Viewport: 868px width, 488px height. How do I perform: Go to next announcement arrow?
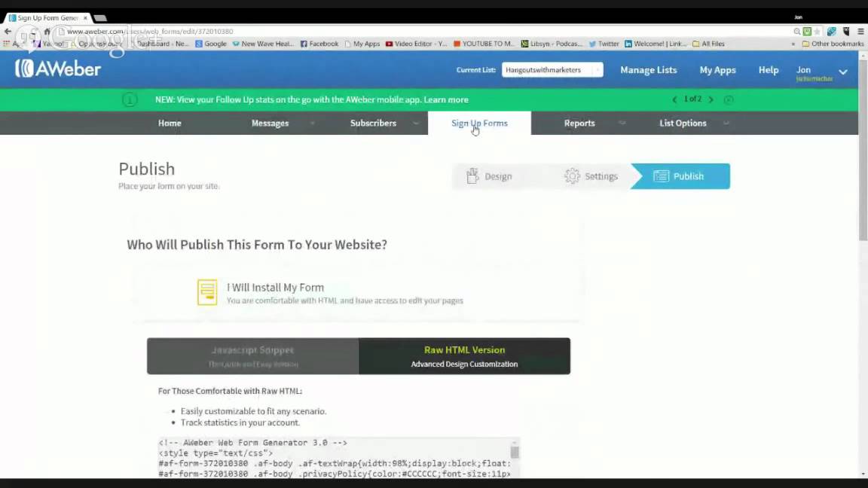pyautogui.click(x=711, y=99)
